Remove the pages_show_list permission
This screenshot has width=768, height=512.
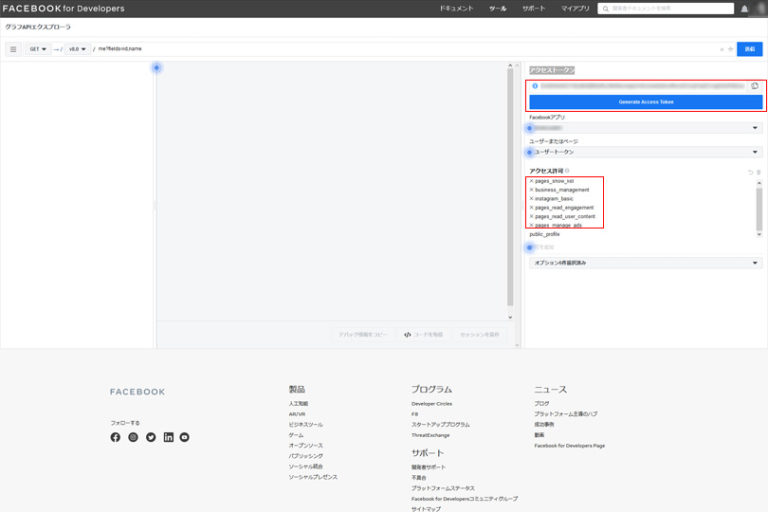[531, 181]
